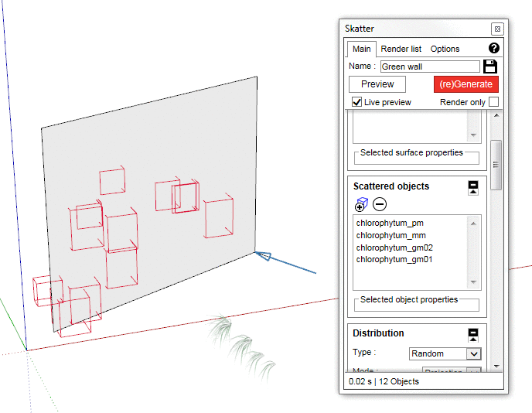Click the 12 Objects status text
The width and height of the screenshot is (532, 413).
click(399, 381)
